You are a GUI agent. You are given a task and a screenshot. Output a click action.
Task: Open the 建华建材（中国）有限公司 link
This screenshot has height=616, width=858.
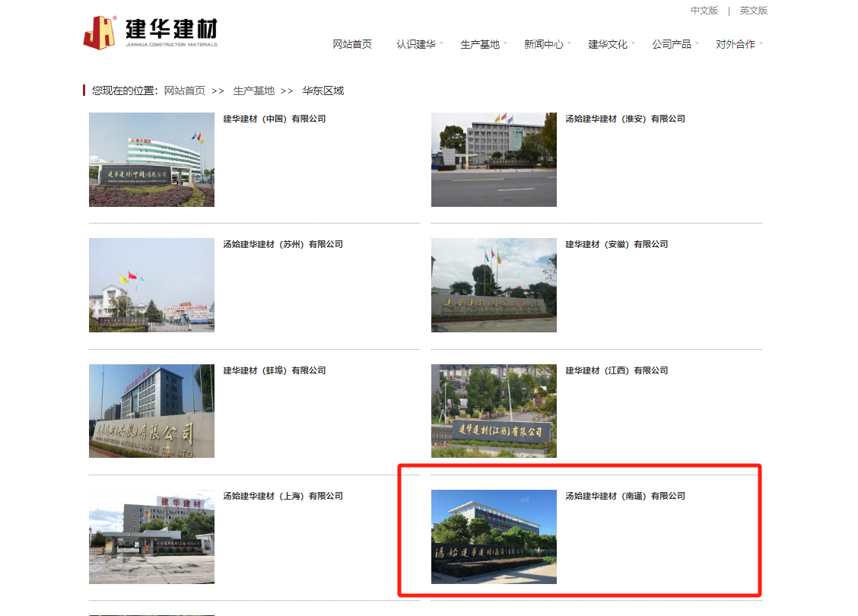coord(274,119)
